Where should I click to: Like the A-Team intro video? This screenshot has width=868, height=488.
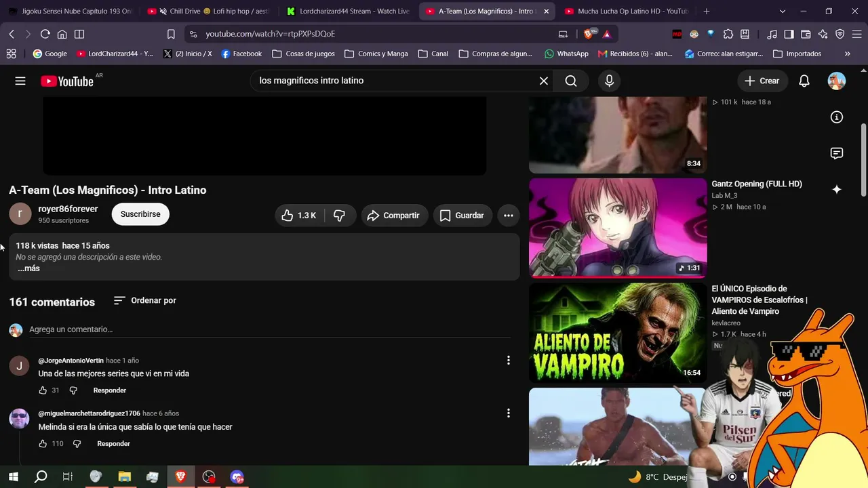coord(299,216)
